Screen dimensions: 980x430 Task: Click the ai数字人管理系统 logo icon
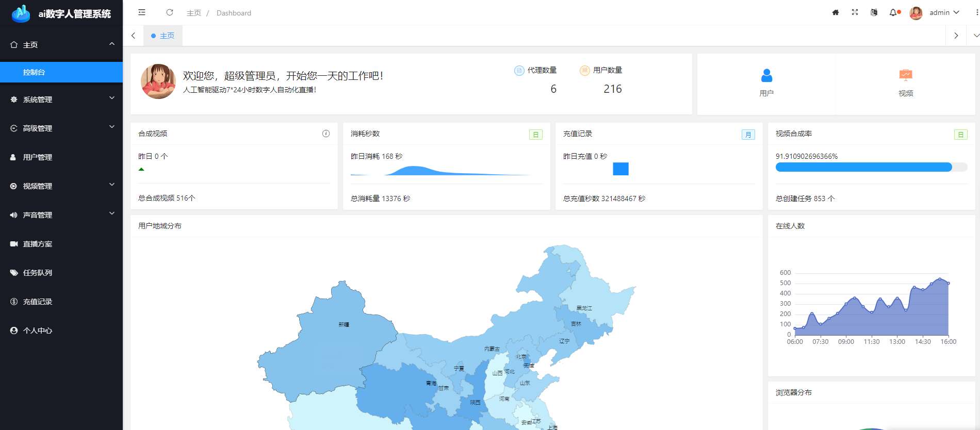pos(21,13)
